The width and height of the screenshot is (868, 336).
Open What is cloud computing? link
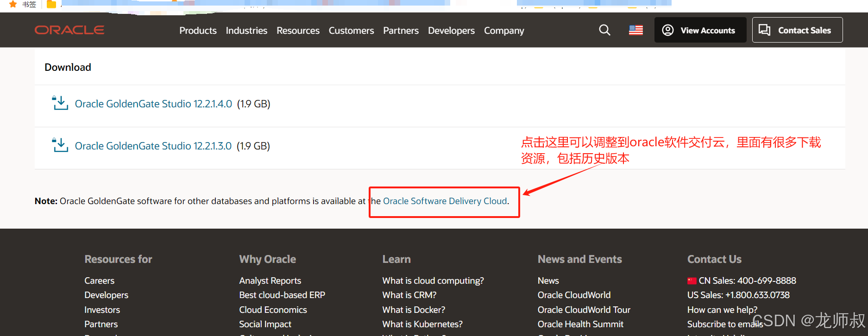433,280
